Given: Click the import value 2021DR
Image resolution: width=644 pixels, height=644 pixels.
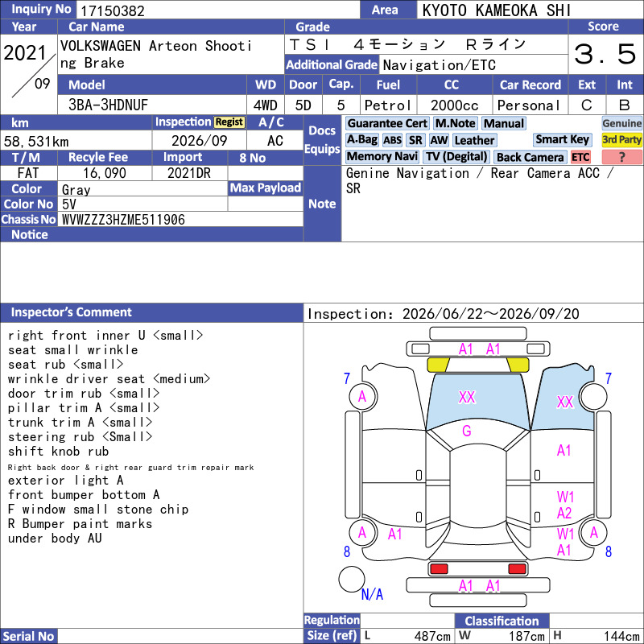Looking at the screenshot, I should pos(189,173).
